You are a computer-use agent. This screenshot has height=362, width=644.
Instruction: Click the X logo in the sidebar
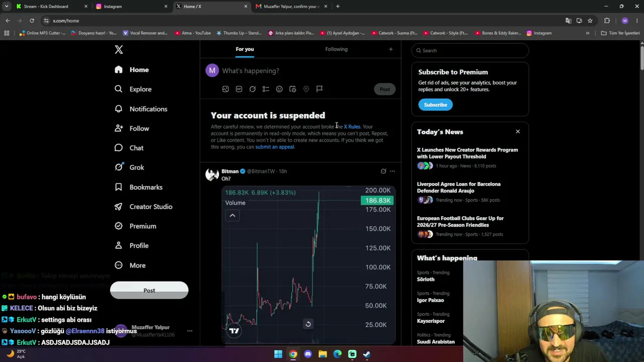click(x=119, y=49)
